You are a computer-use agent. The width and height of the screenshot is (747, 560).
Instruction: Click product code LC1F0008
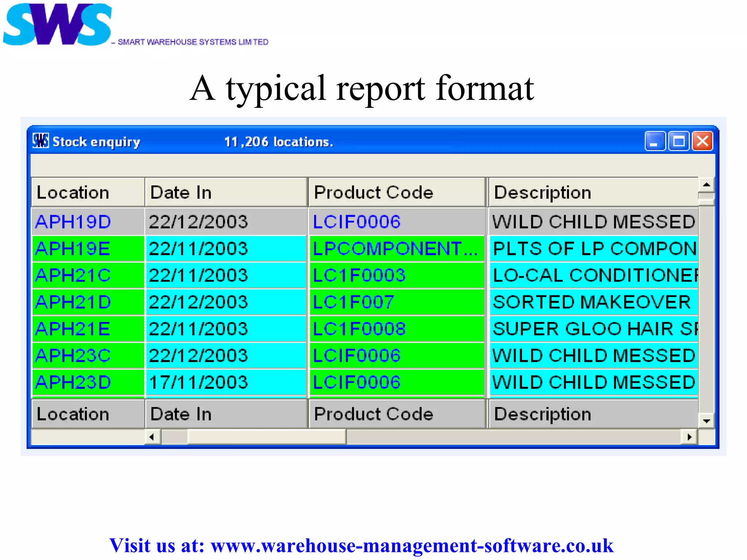coord(396,329)
